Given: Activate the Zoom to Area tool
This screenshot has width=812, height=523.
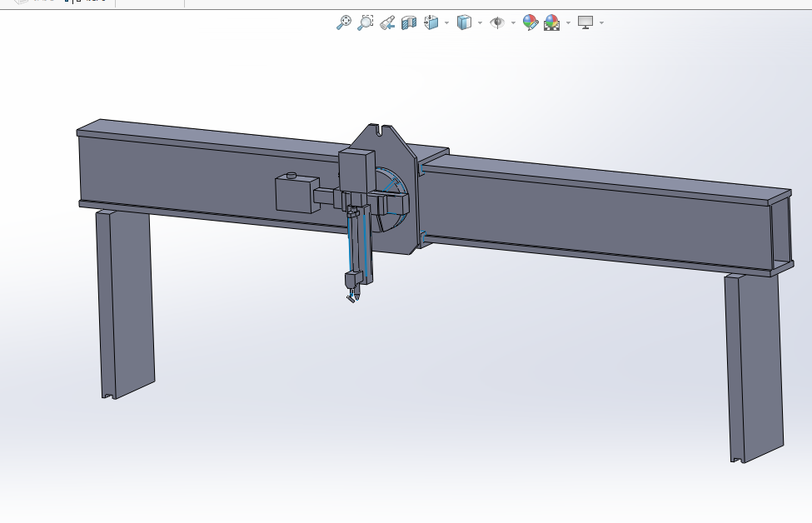Looking at the screenshot, I should 366,22.
